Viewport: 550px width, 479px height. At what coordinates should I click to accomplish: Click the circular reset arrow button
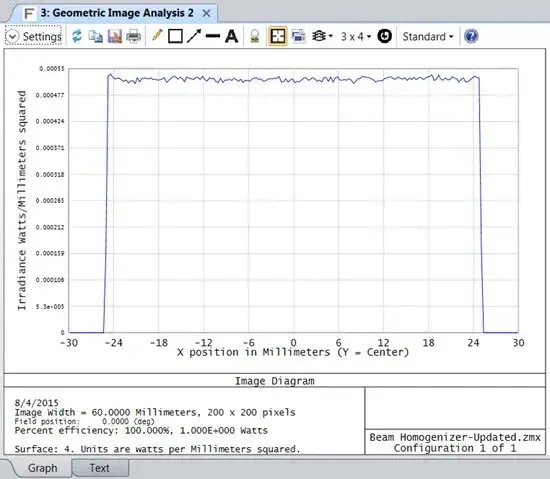(384, 36)
